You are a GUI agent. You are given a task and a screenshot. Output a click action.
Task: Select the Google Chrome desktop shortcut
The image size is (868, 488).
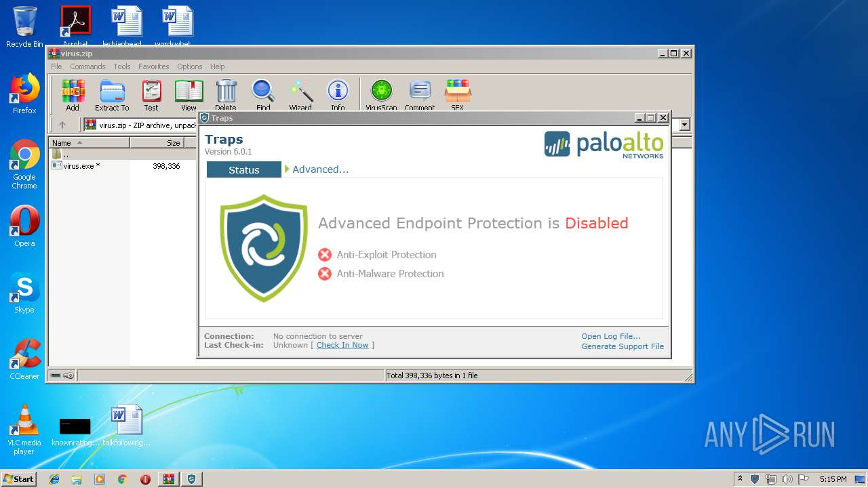tap(24, 164)
